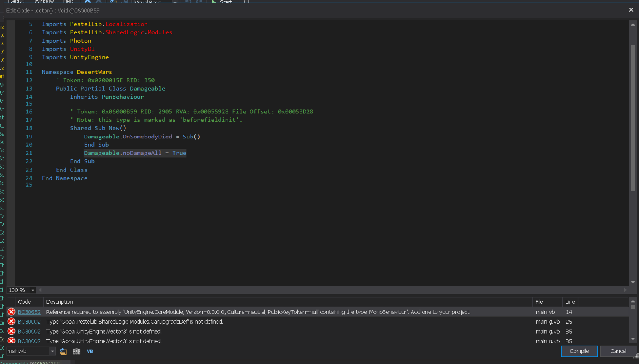Click the 'Token: 0x0200015E RID: 350' comment

(105, 80)
